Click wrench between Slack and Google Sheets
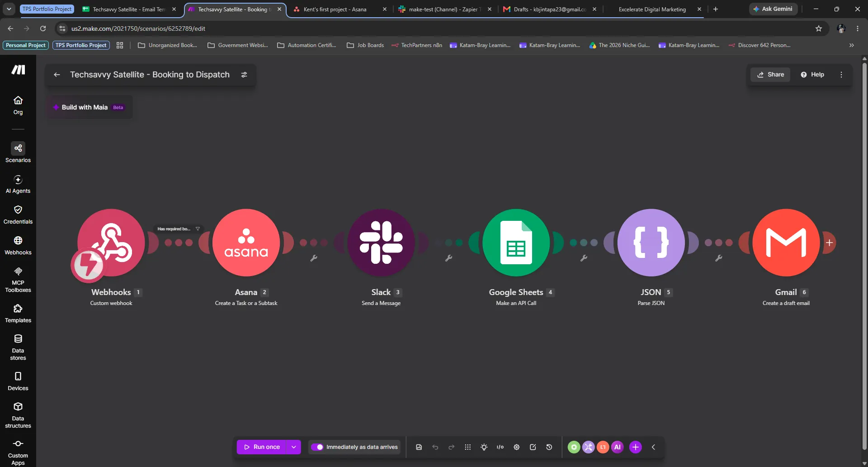The width and height of the screenshot is (868, 467). pyautogui.click(x=448, y=258)
